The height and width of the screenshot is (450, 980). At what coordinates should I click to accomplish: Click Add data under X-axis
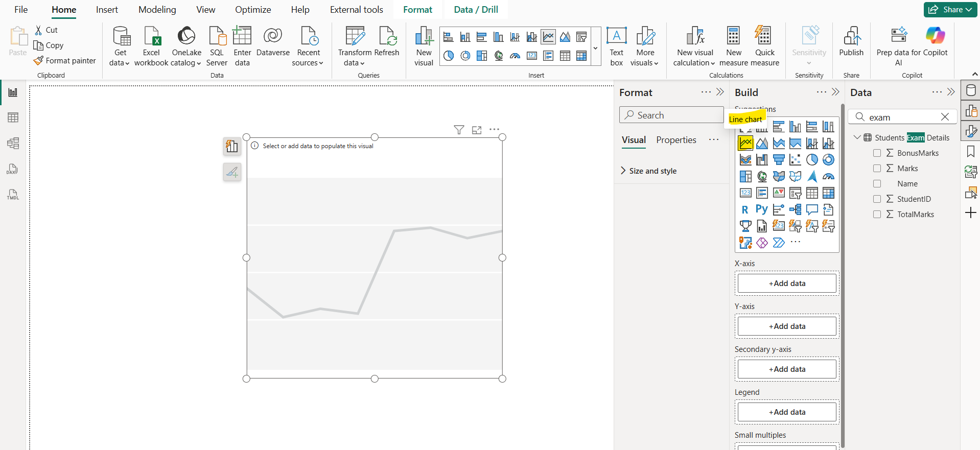click(787, 283)
